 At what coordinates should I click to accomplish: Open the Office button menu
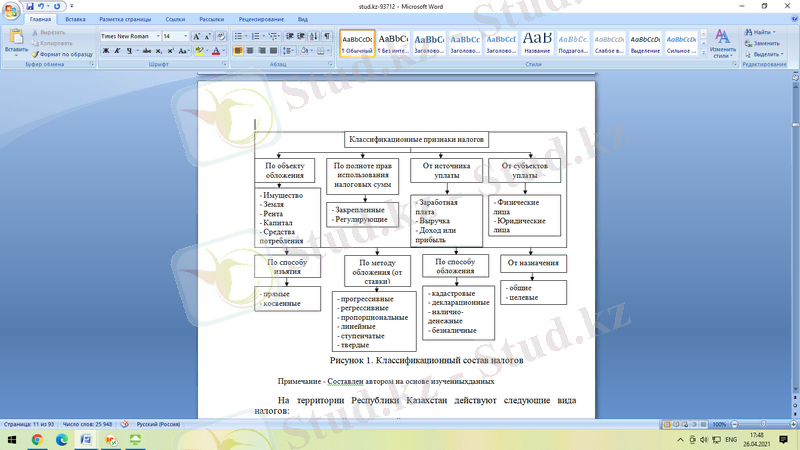click(x=11, y=10)
